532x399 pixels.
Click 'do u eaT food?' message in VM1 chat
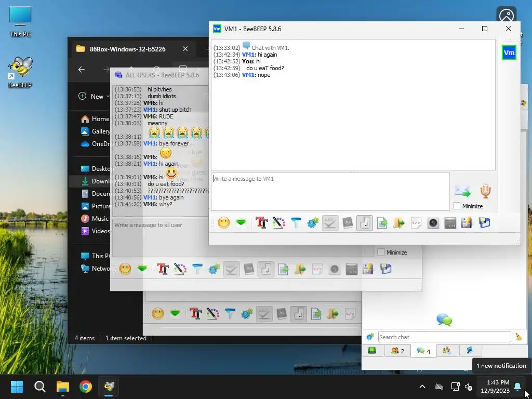tap(265, 68)
